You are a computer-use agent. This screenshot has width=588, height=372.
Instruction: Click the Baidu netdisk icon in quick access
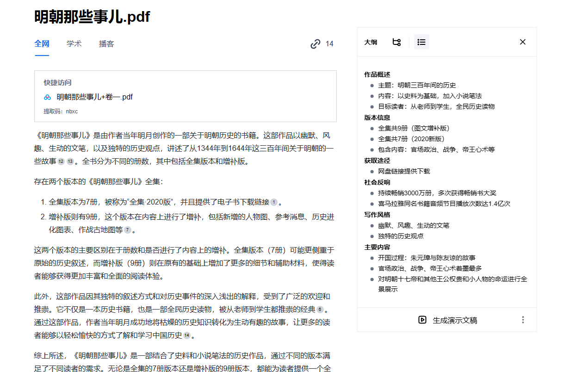coord(48,97)
